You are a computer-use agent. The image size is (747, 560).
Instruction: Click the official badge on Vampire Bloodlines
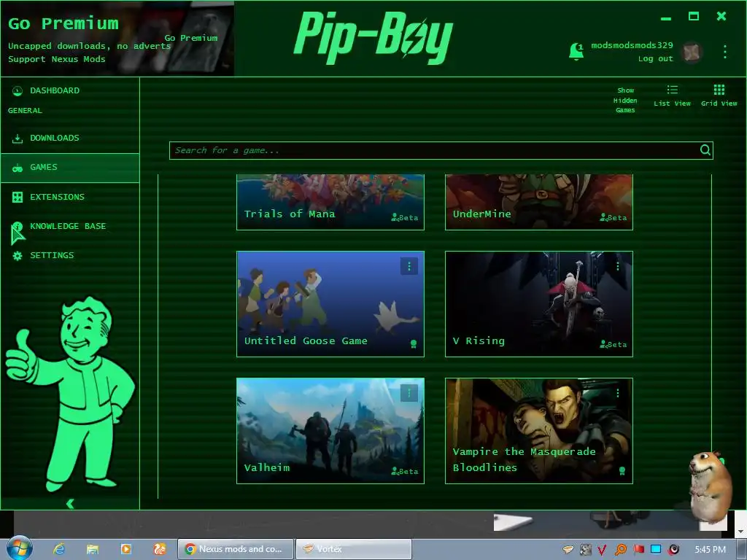pyautogui.click(x=622, y=471)
